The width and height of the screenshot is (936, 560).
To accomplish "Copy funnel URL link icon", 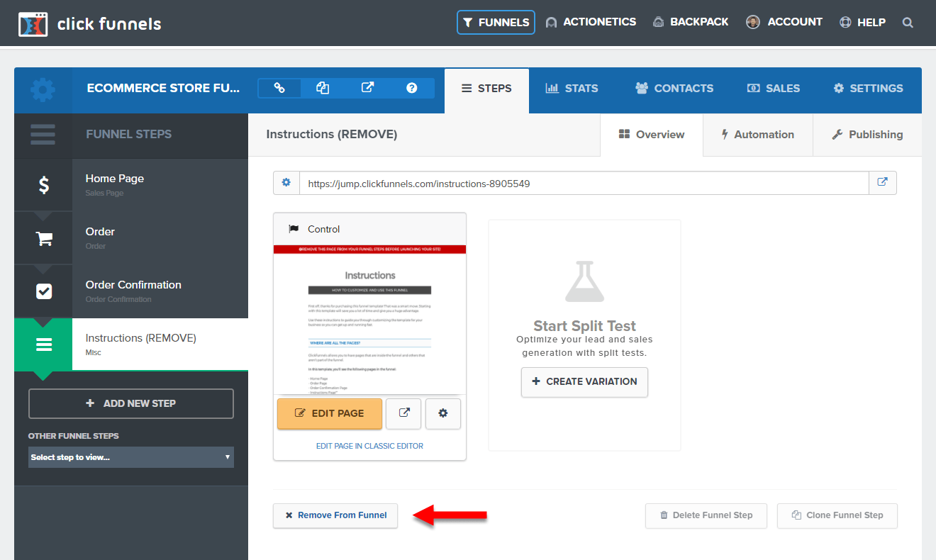I will point(279,88).
